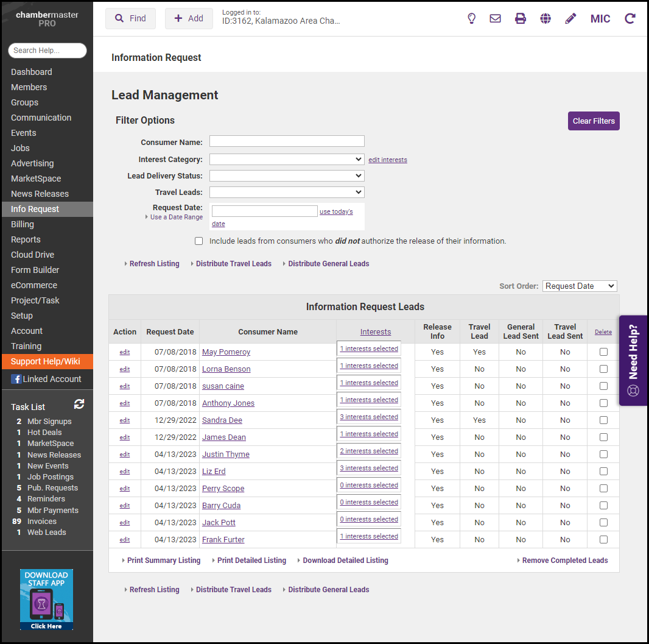Open consumer Sandra Dee link
The height and width of the screenshot is (644, 649).
click(x=222, y=420)
